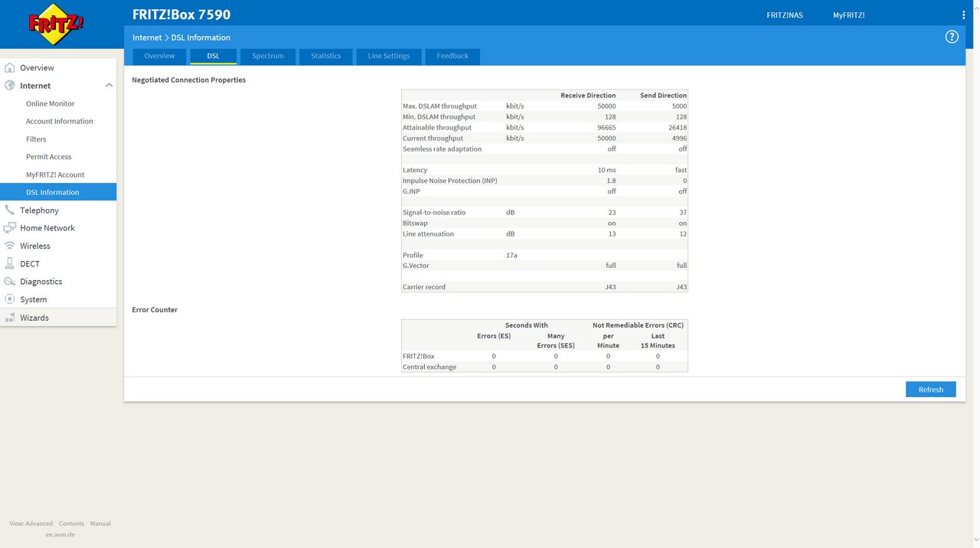Click the Line attenuation label

click(428, 233)
